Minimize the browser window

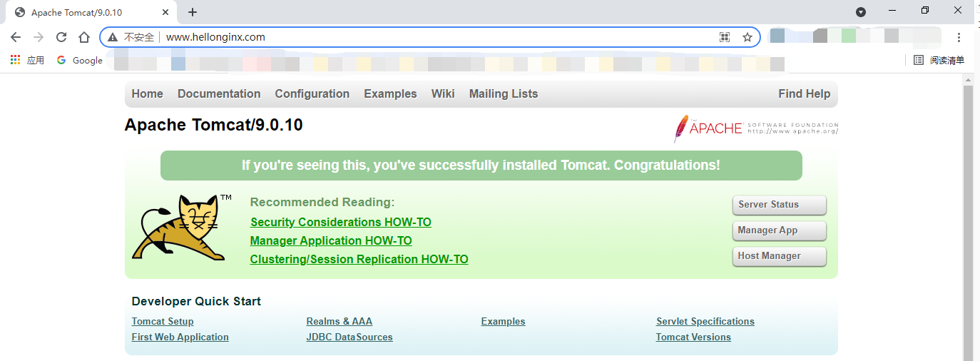[x=893, y=11]
